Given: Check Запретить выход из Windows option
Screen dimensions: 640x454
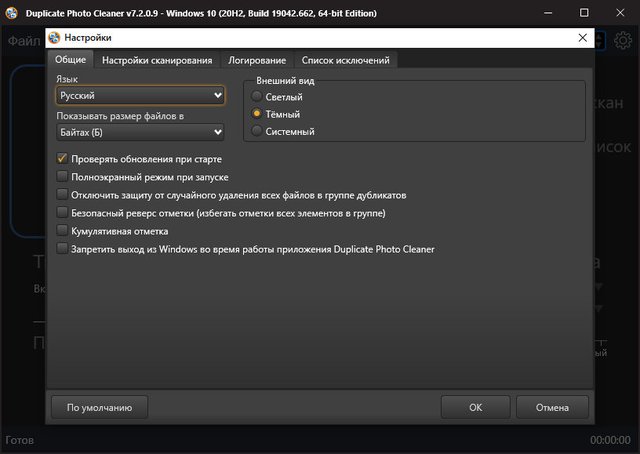Looking at the screenshot, I should click(x=62, y=249).
